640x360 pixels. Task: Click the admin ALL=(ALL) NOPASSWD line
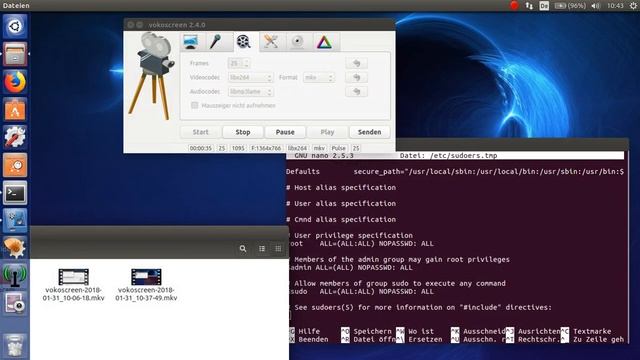[x=351, y=268]
